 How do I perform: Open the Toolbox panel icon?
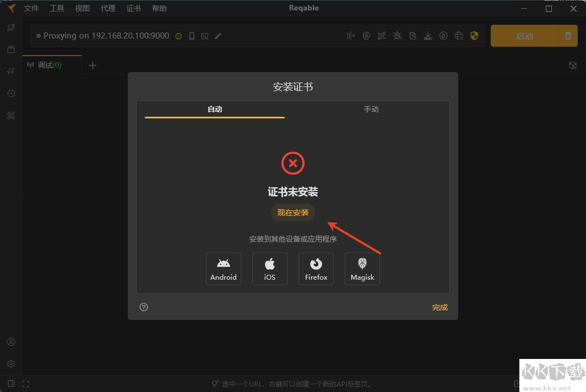point(11,115)
